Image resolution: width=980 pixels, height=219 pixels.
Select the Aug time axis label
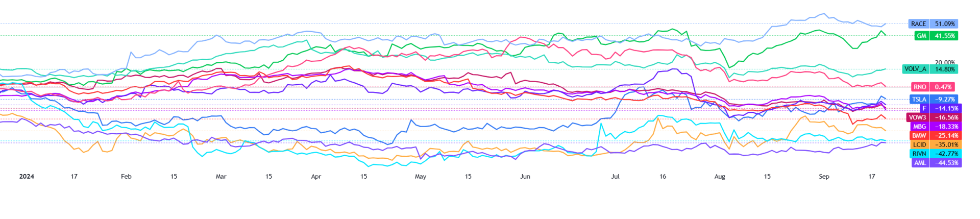pyautogui.click(x=720, y=177)
